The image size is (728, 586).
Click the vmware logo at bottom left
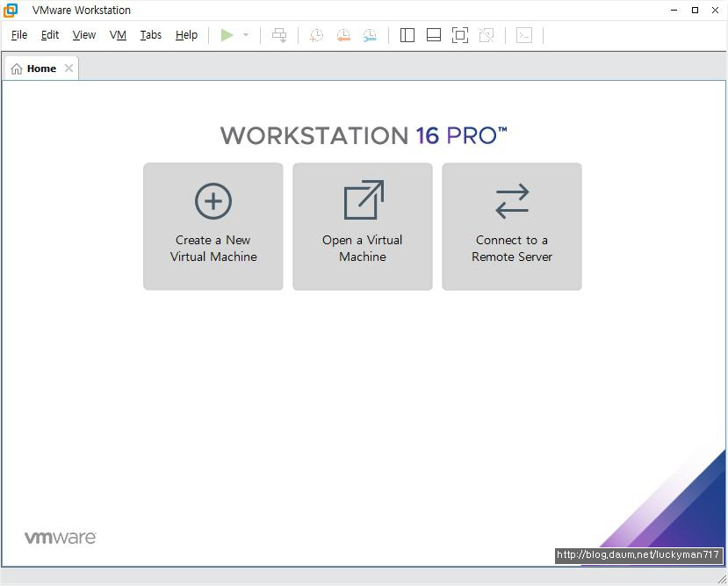pos(61,538)
